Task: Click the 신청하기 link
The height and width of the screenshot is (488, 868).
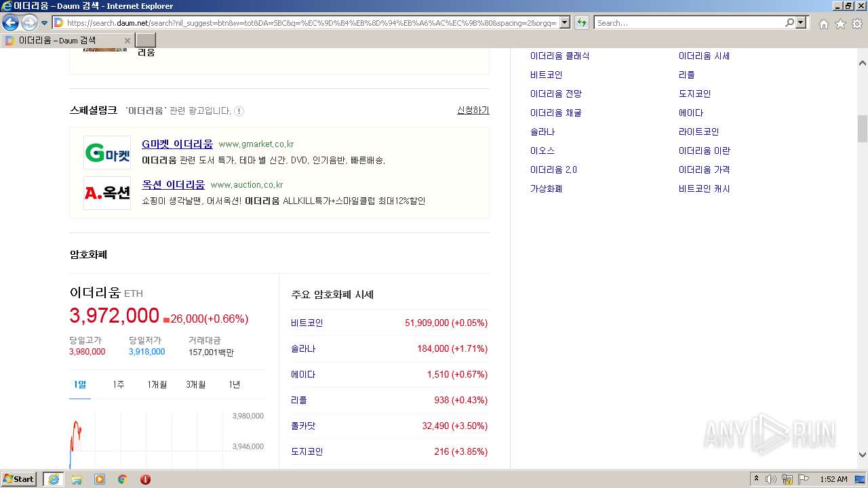Action: 473,110
